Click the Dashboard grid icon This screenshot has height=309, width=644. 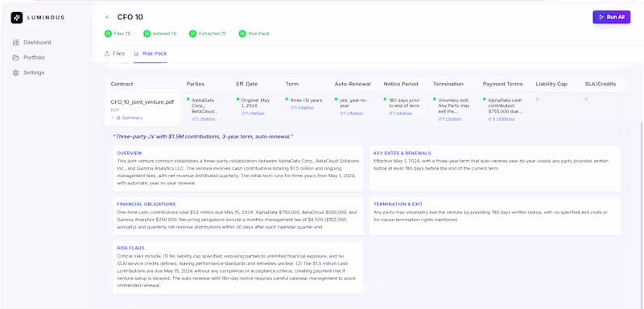(x=15, y=43)
